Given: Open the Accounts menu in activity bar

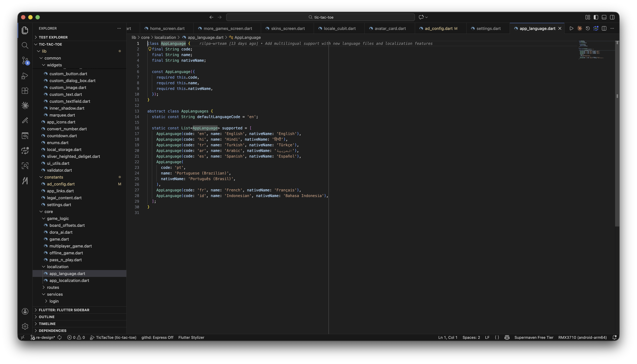Looking at the screenshot, I should coord(25,311).
